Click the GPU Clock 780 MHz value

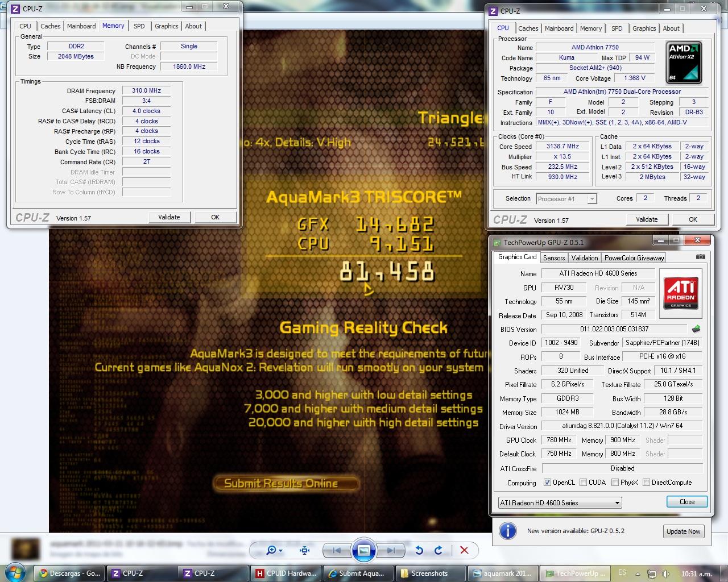tap(559, 440)
